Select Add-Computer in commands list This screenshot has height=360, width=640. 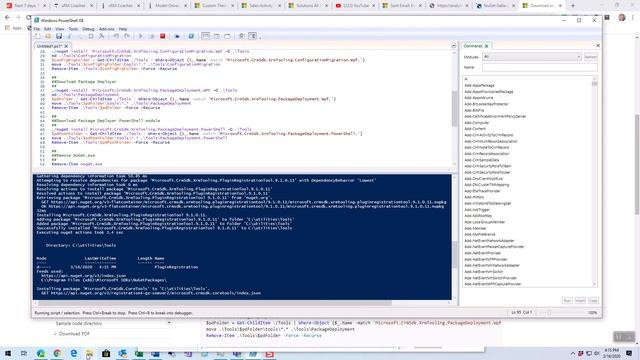[476, 122]
